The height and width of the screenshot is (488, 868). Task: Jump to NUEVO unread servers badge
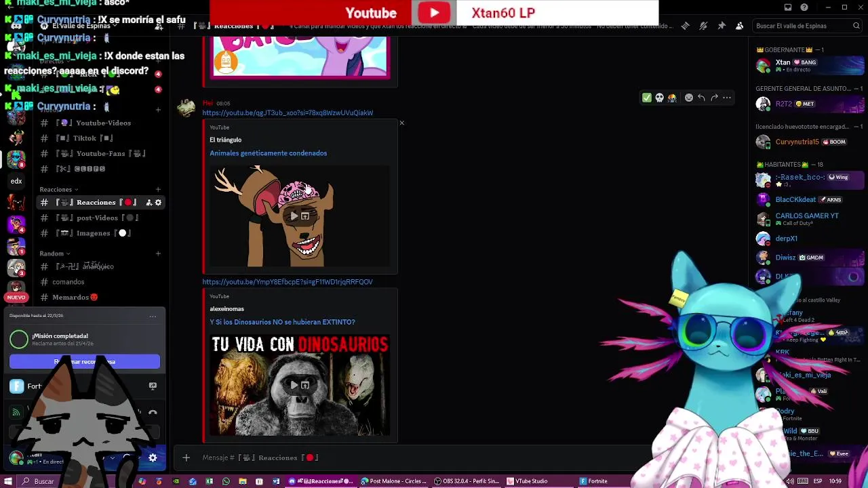point(16,298)
